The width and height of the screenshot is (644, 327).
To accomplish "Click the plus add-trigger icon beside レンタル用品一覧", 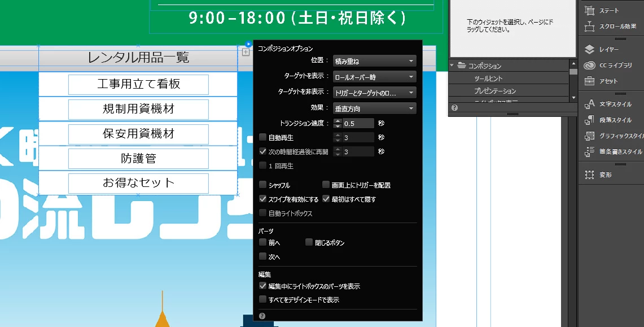I will [246, 52].
